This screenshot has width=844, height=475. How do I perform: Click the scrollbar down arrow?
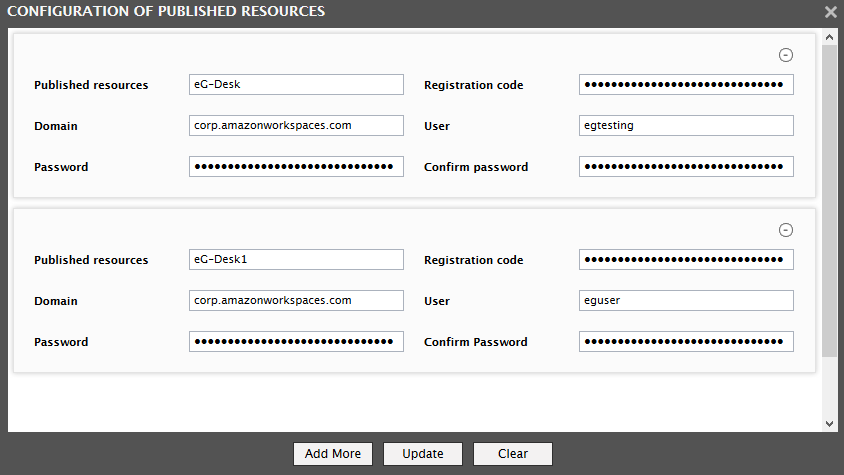click(829, 424)
